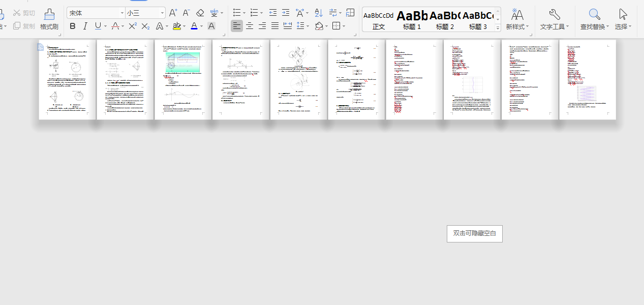
Task: Toggle bold formatting
Action: [72, 26]
